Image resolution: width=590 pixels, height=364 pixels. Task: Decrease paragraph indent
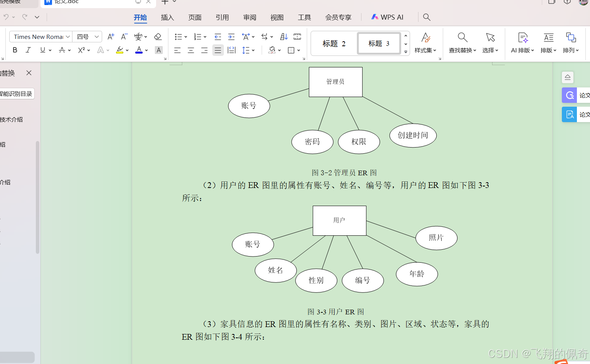218,37
